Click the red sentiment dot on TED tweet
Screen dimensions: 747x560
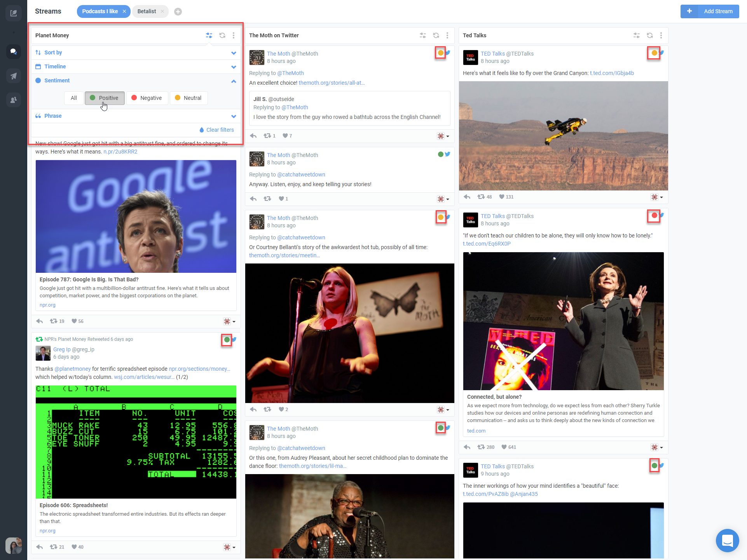pyautogui.click(x=654, y=215)
